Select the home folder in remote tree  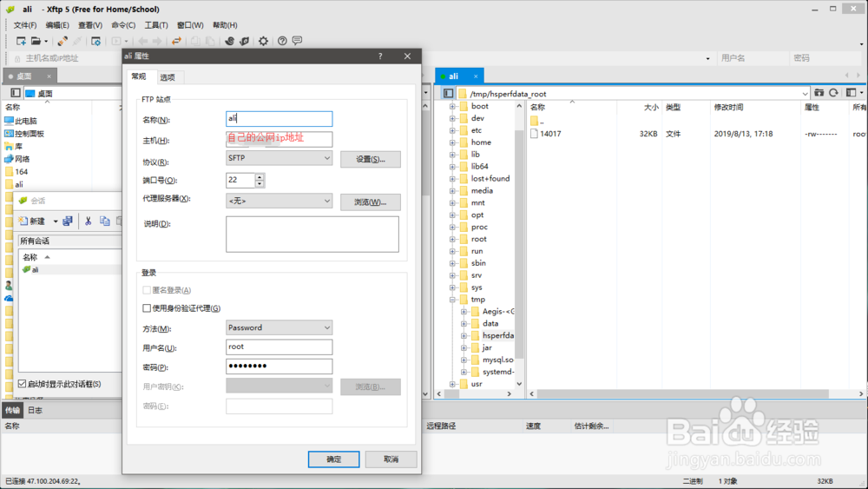pyautogui.click(x=481, y=142)
